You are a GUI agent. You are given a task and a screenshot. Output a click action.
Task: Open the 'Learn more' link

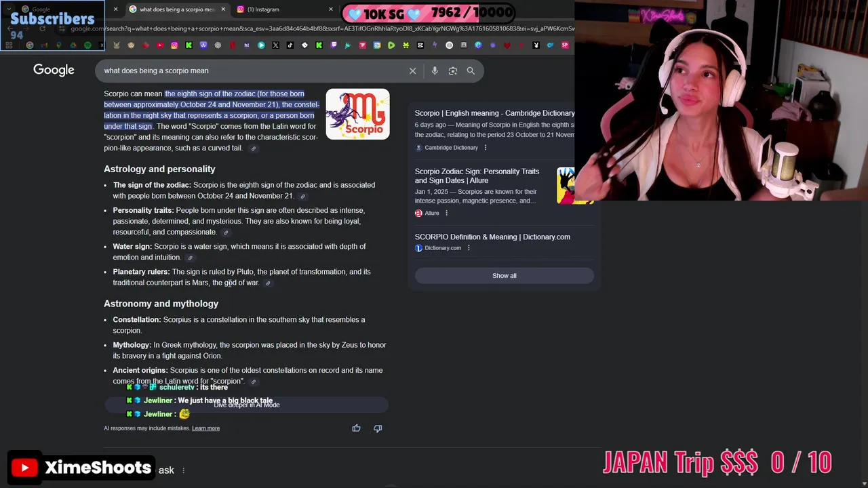pos(205,428)
